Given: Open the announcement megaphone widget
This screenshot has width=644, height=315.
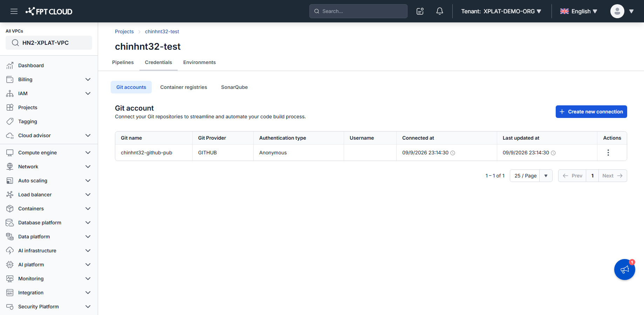Looking at the screenshot, I should tap(625, 269).
